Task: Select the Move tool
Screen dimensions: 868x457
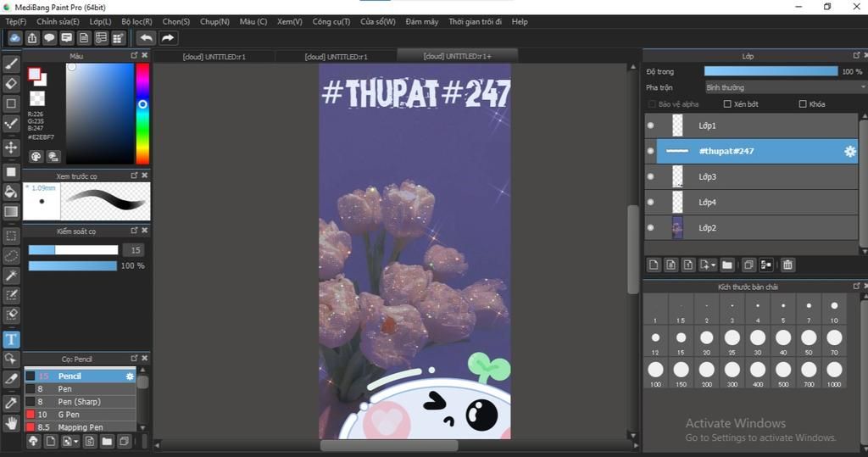Action: [x=11, y=148]
